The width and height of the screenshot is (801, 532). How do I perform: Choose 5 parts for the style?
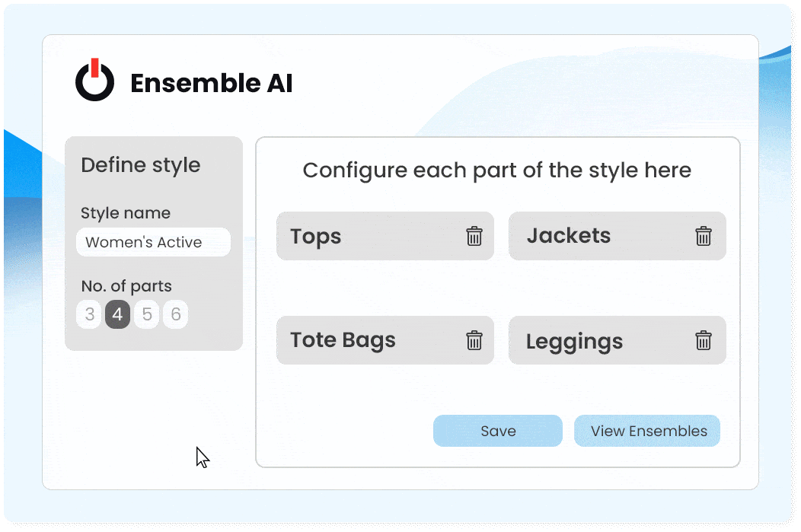tap(146, 314)
